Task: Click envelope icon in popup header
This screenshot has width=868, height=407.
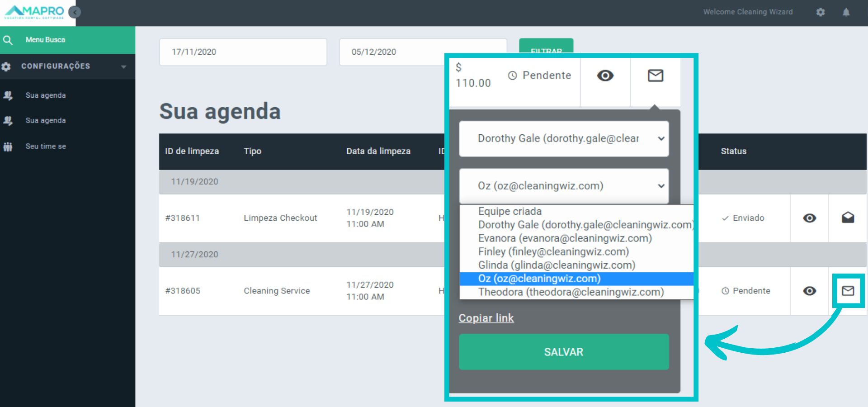Action: 655,76
